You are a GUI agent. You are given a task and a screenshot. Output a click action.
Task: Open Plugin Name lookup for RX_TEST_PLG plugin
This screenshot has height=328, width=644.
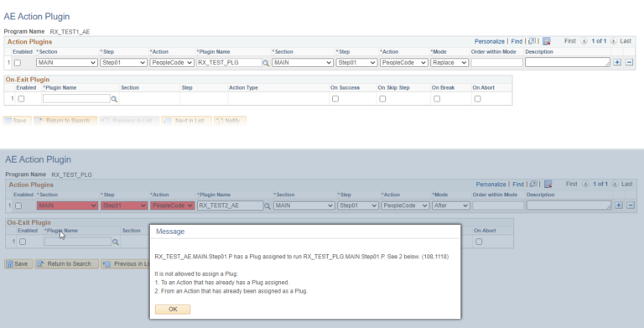[x=266, y=63]
